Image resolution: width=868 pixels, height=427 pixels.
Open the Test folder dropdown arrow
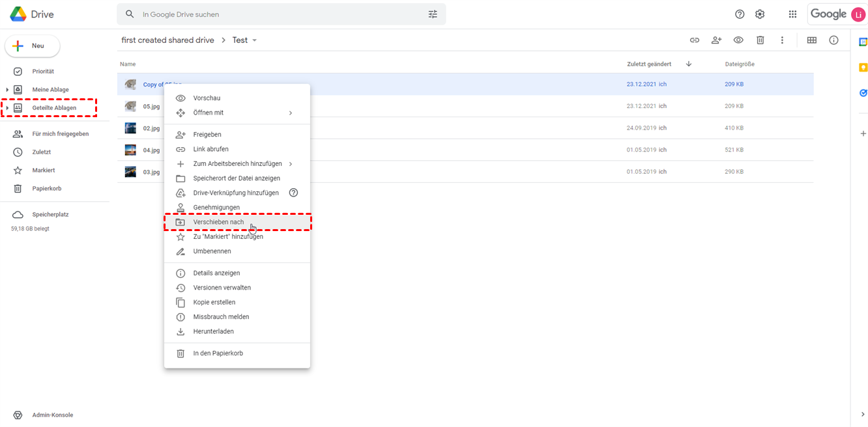(255, 40)
